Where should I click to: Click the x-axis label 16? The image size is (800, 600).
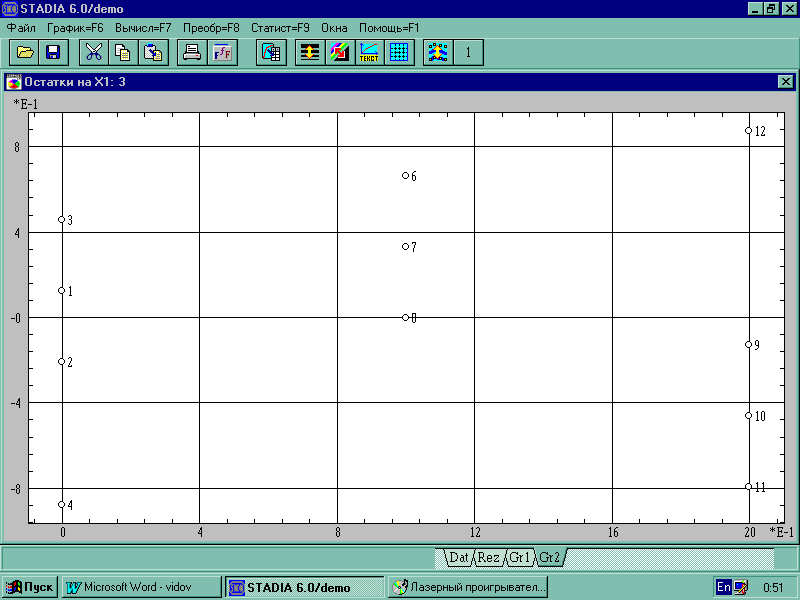click(613, 533)
